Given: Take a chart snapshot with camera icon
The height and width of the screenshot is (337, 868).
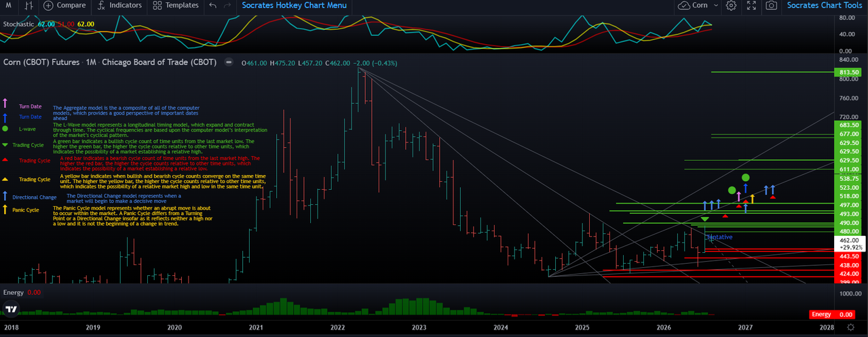Looking at the screenshot, I should click(x=772, y=5).
